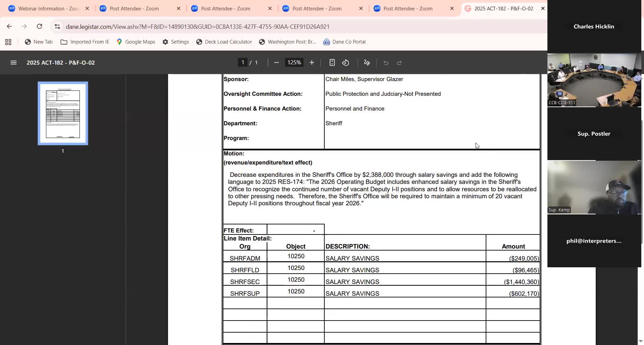This screenshot has width=644, height=345.
Task: Open the Deck Load Calculator bookmark
Action: 224,42
